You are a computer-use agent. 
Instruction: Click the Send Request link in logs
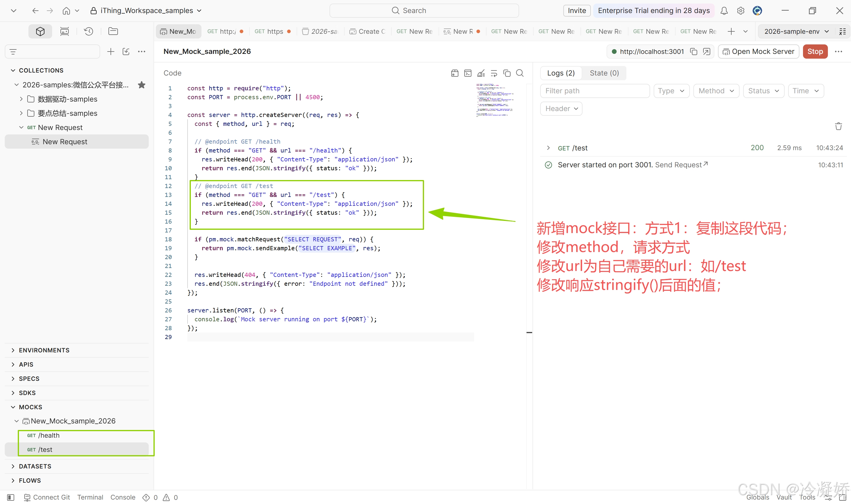click(681, 165)
